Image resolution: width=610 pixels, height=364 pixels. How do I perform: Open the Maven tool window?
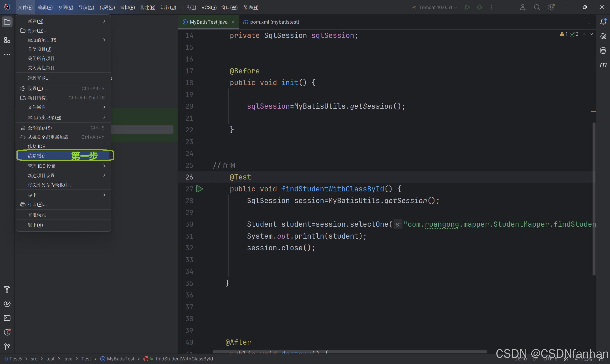[603, 65]
